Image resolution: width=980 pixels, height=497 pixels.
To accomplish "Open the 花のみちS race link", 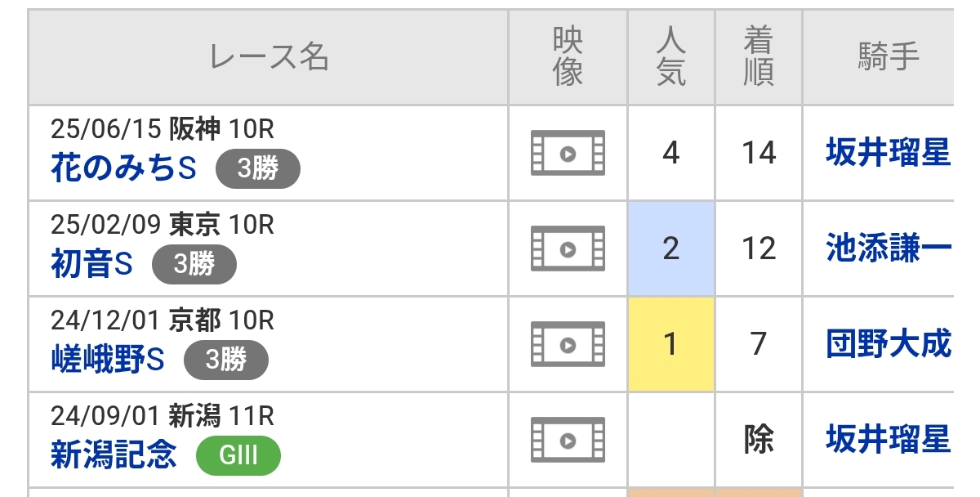I will click(124, 169).
